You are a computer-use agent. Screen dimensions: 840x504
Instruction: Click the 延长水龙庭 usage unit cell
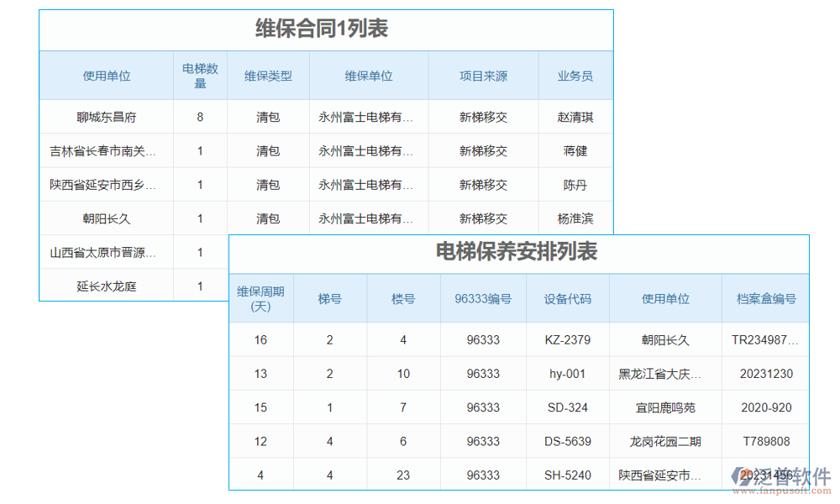[107, 285]
